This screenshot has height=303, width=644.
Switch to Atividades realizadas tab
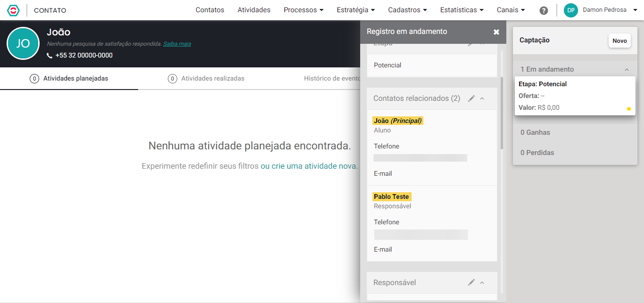[206, 79]
